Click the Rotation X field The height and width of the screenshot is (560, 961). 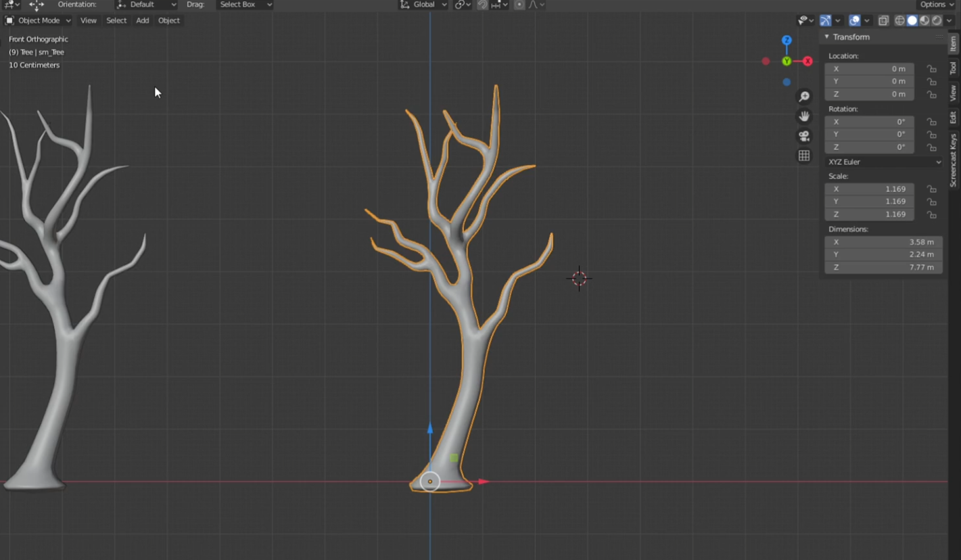tap(870, 122)
